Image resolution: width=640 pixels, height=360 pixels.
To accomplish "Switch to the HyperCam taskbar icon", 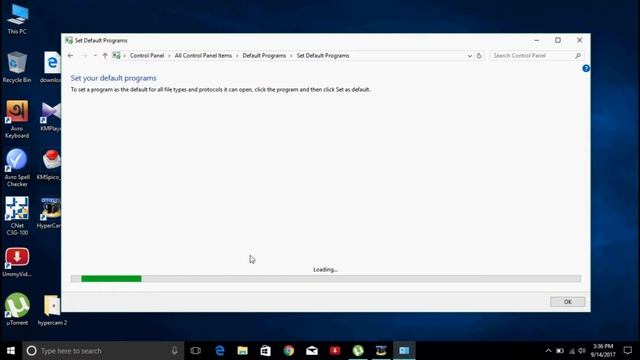I will [381, 351].
